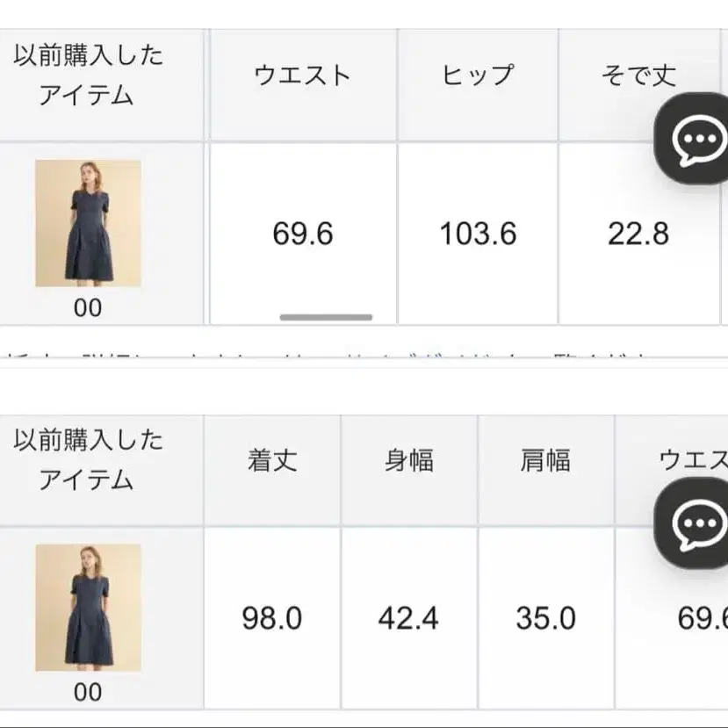
Task: Click the 22.8 sleeve length cell
Action: pyautogui.click(x=638, y=234)
